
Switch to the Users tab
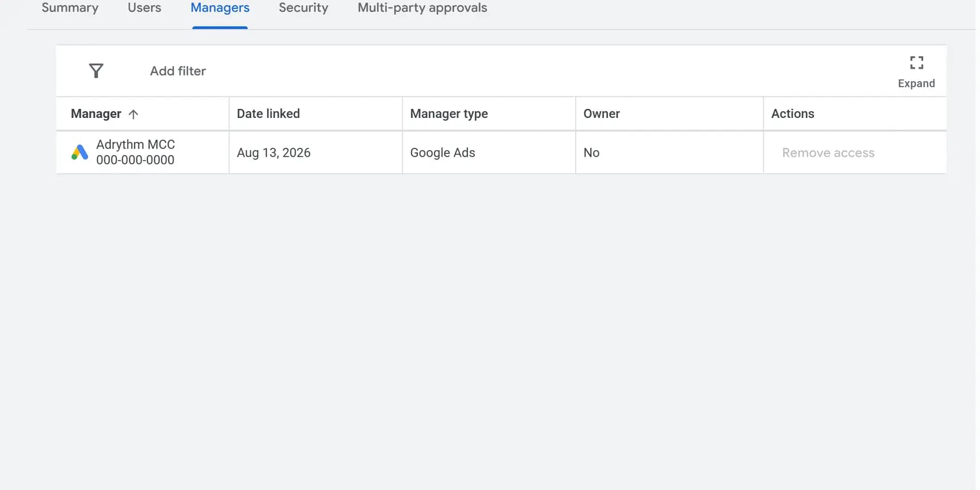pos(145,8)
